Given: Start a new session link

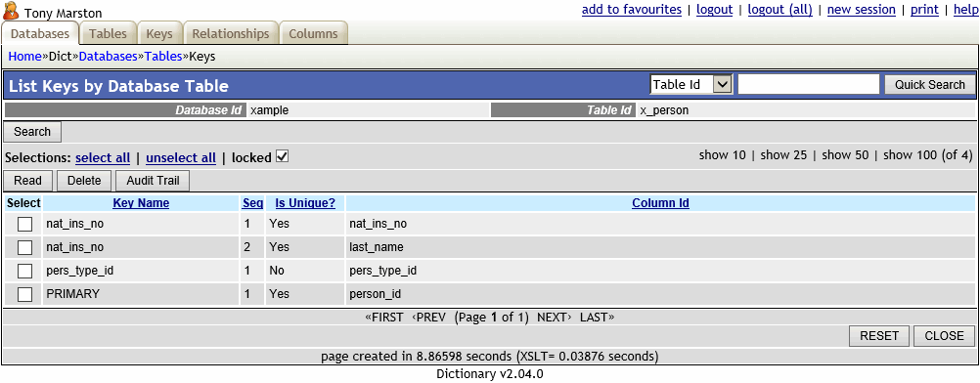Looking at the screenshot, I should click(x=862, y=10).
